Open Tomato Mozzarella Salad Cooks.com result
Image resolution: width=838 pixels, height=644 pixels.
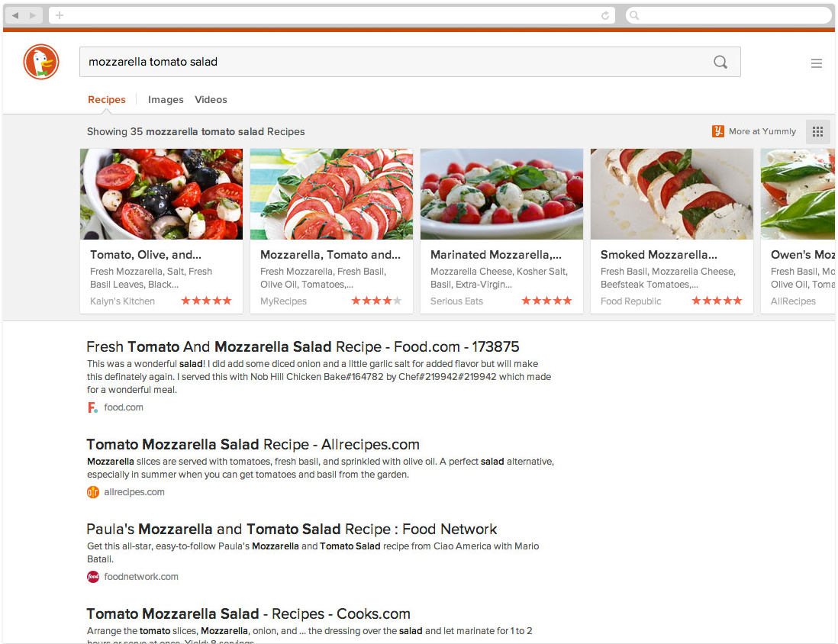click(249, 613)
